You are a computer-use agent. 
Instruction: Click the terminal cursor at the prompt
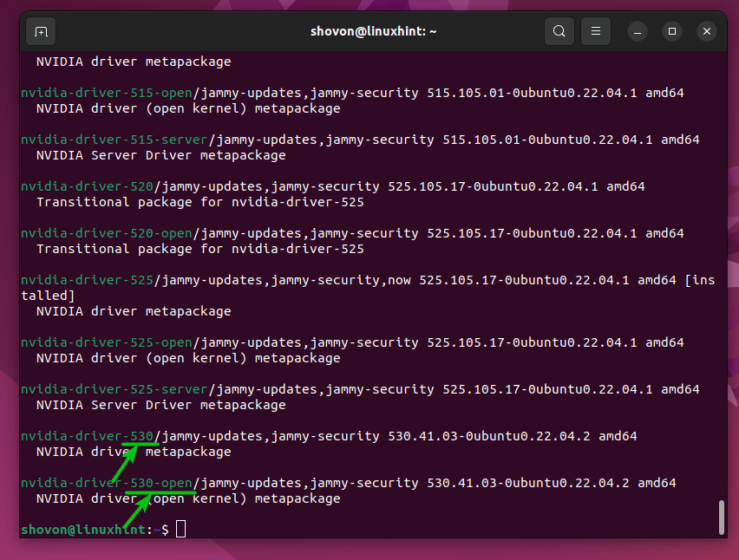coord(181,529)
